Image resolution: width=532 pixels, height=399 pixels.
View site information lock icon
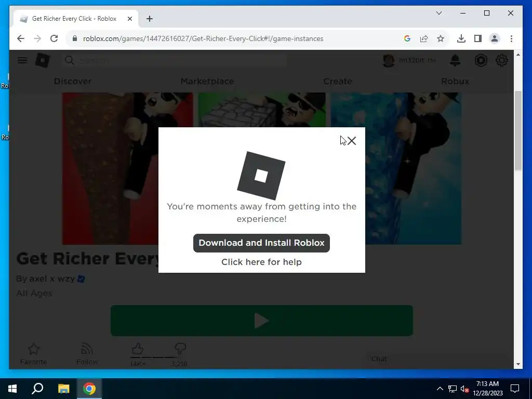(75, 38)
